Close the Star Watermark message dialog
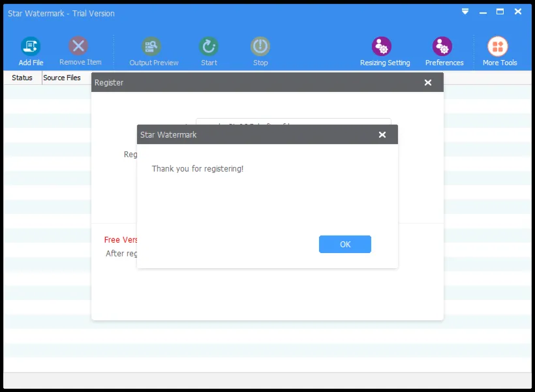Screen dimensions: 535x392 382,135
